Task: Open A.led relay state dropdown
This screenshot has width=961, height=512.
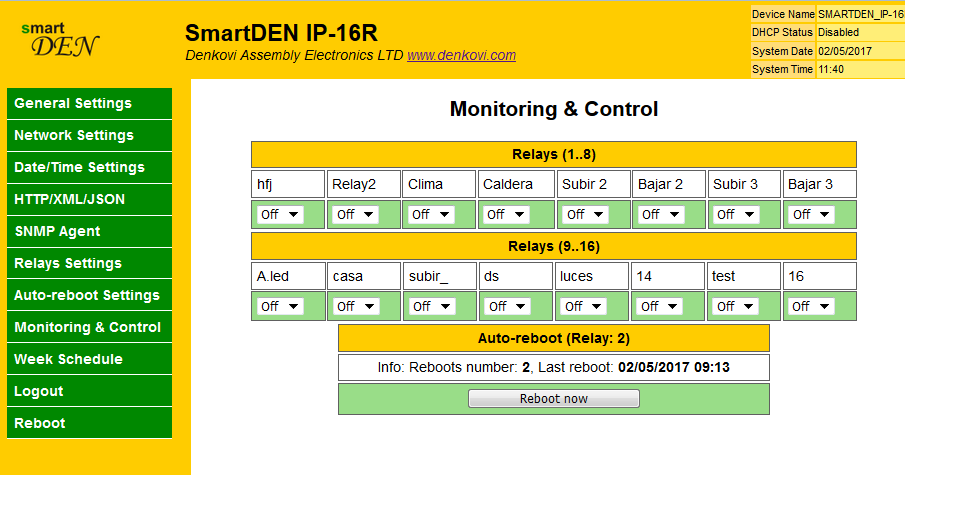Action: click(x=280, y=307)
